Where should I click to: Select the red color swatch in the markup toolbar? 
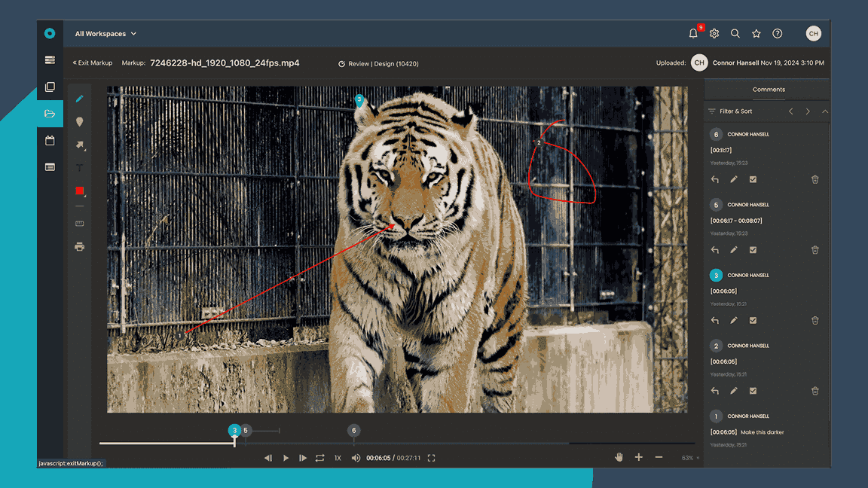pyautogui.click(x=80, y=191)
